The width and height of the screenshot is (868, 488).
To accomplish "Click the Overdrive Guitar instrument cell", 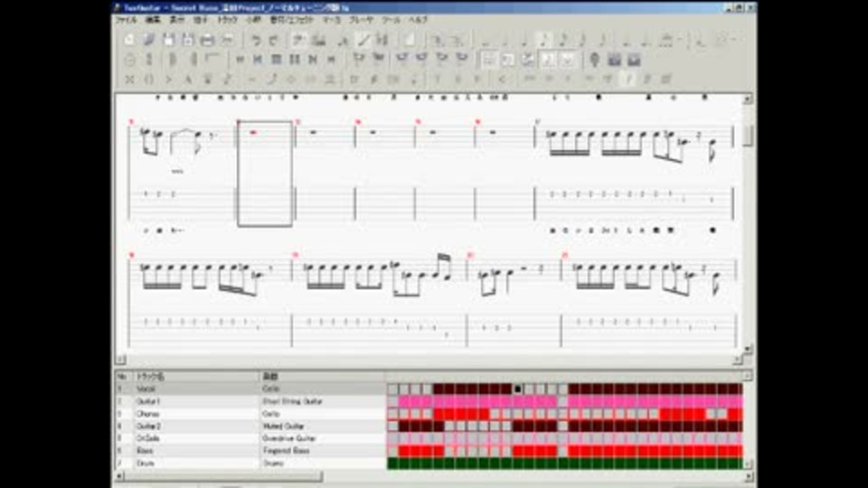I will tap(322, 438).
